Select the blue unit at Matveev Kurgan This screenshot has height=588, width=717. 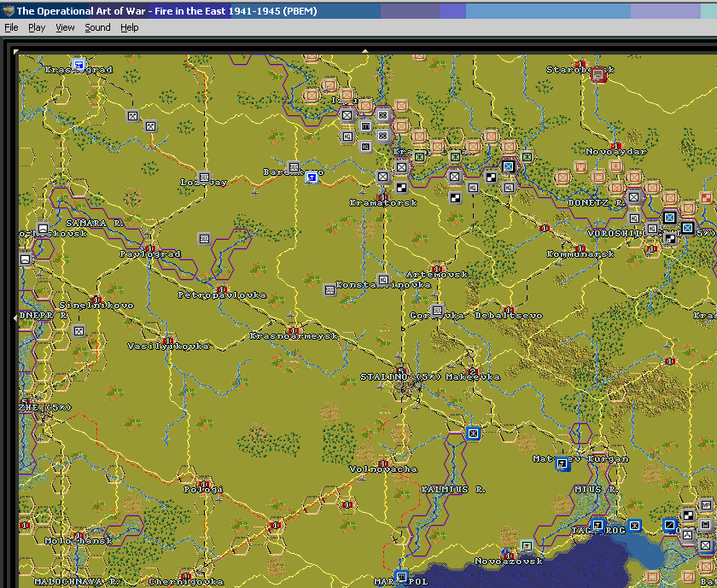point(563,464)
